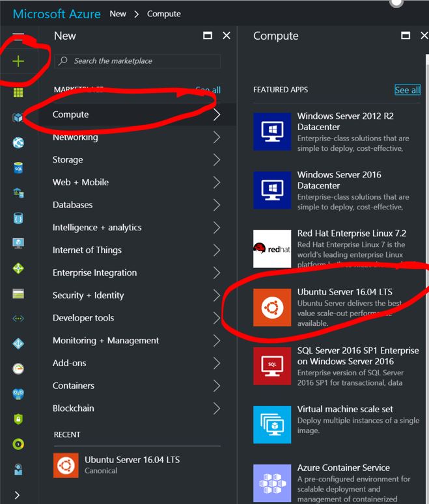
Task: Click the red SQL Server 2016 icon
Action: click(x=272, y=365)
